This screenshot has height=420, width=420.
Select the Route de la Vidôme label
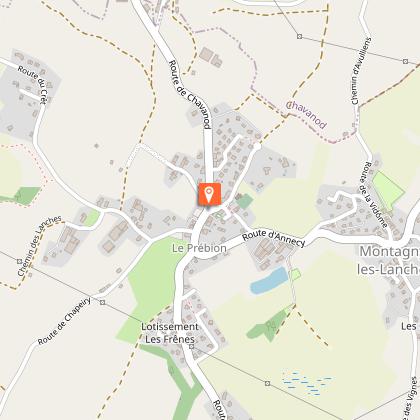coord(373,195)
